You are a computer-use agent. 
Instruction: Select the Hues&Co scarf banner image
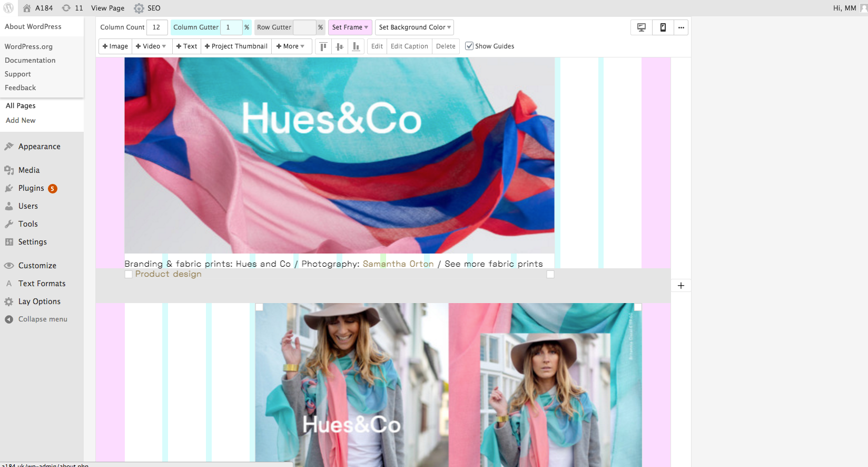click(x=339, y=155)
